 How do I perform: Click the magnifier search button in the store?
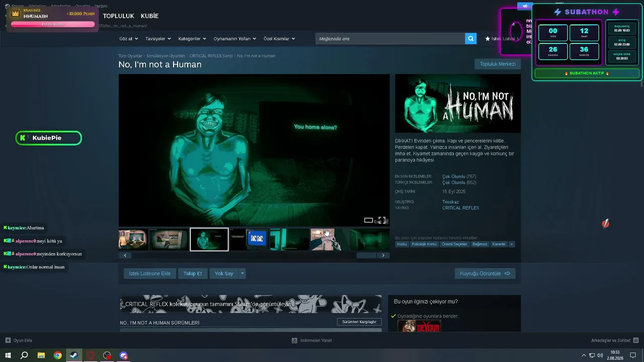(x=470, y=39)
